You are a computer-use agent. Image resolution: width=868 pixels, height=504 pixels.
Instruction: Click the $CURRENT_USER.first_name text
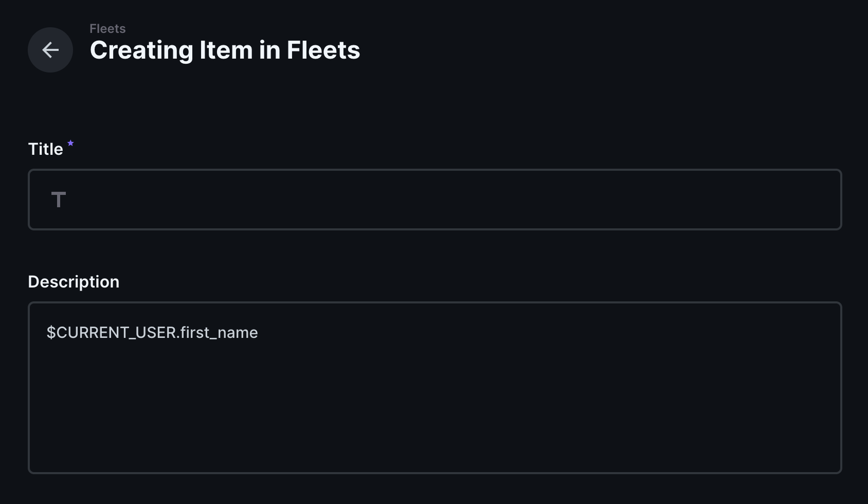coord(152,333)
